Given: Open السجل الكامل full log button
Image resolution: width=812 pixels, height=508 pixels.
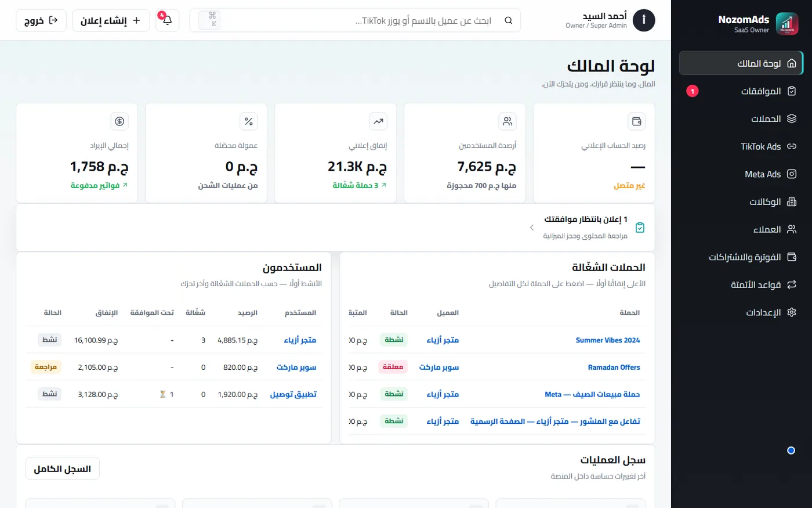Looking at the screenshot, I should (x=63, y=469).
